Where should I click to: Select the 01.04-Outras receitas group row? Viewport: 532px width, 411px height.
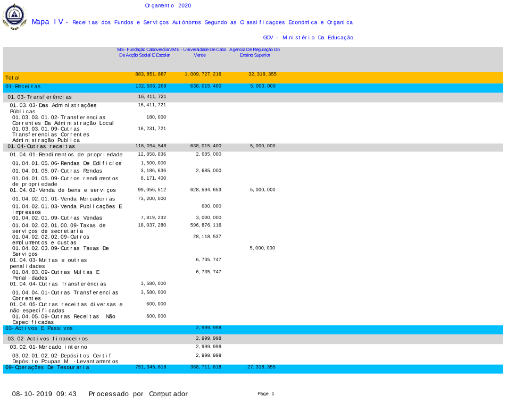[x=41, y=146]
